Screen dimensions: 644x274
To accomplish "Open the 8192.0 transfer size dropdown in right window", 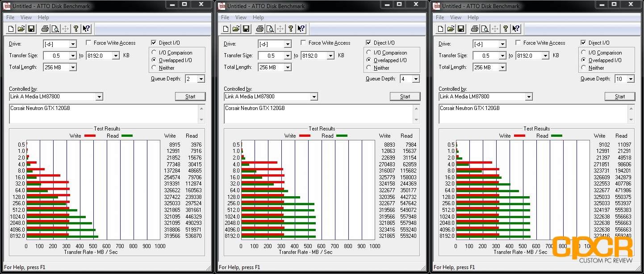I will tap(545, 56).
